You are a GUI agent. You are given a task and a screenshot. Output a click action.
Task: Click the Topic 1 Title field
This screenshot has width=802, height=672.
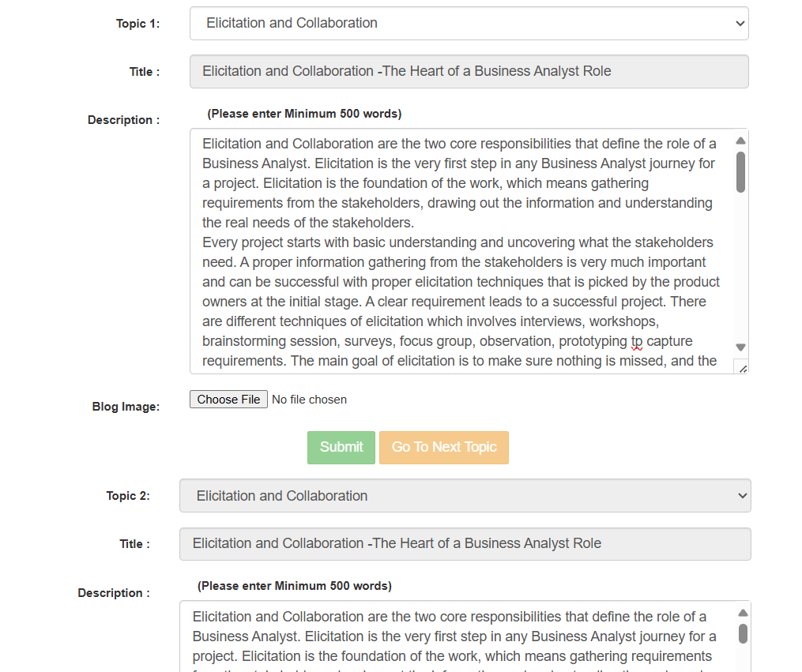click(x=469, y=72)
